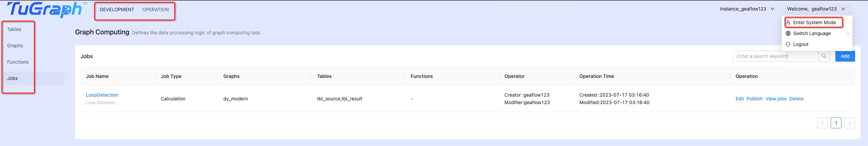
Task: Open Tables in the sidebar
Action: [14, 29]
